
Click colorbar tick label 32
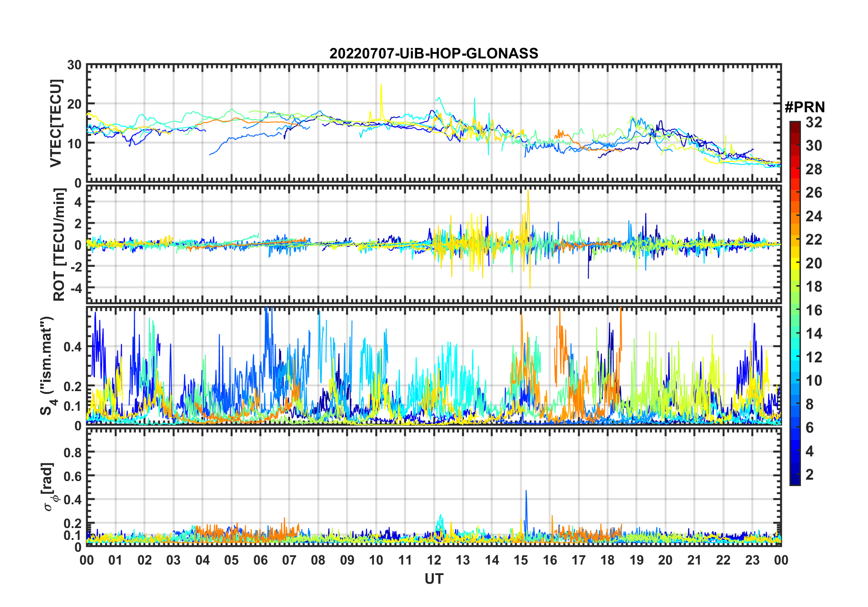(x=813, y=122)
